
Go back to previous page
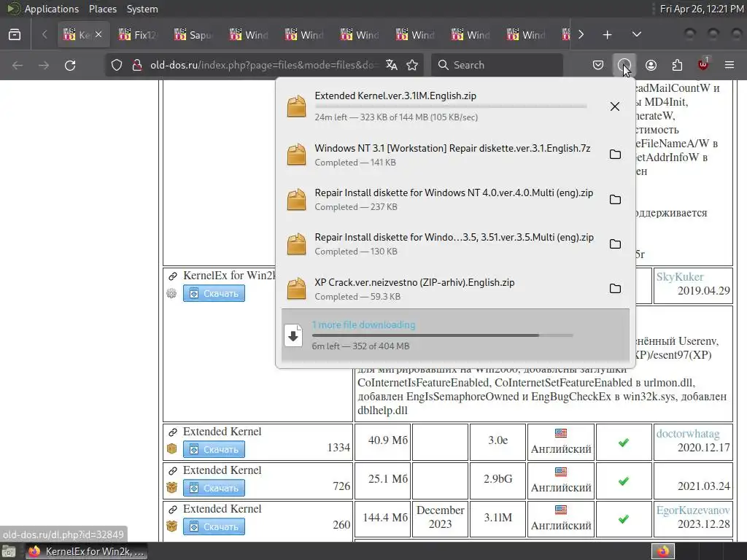(x=18, y=65)
